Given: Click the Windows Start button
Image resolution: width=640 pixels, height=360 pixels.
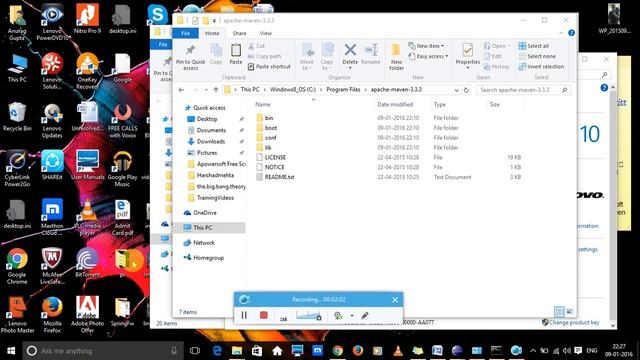Looking at the screenshot, I should tap(11, 351).
